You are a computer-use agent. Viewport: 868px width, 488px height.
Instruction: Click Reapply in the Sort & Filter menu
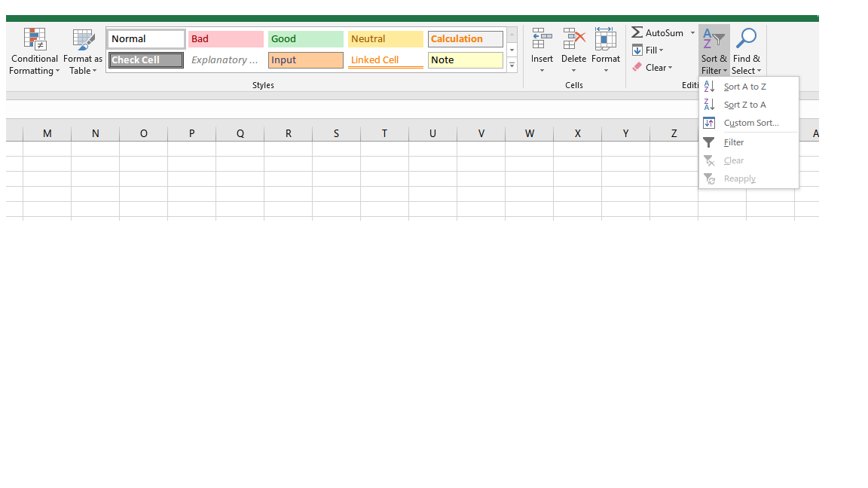pos(738,178)
